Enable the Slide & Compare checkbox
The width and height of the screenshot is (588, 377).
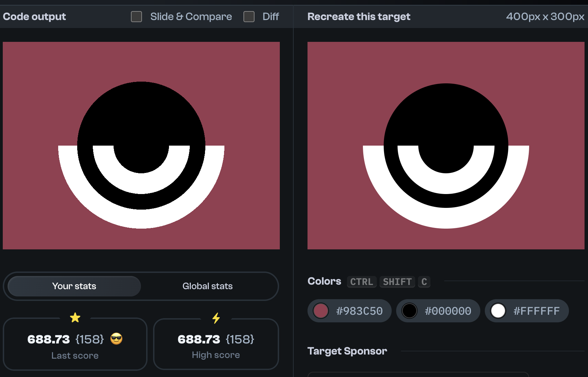(136, 16)
